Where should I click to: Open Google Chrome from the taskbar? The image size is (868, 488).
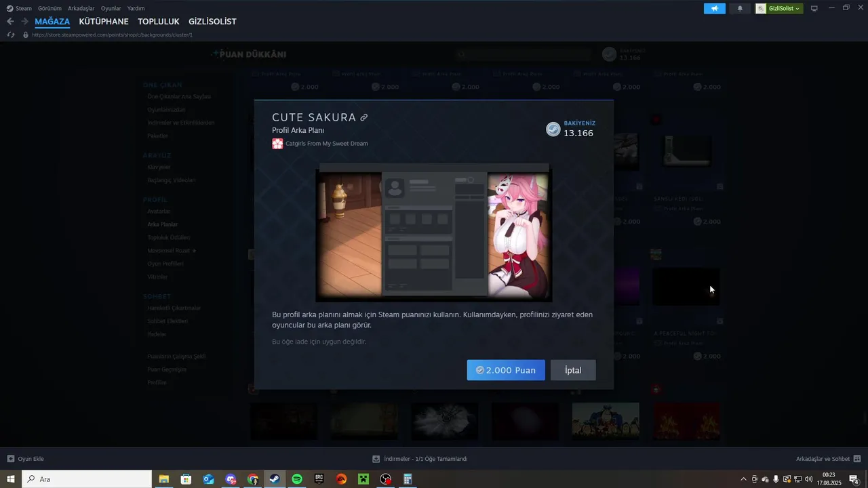(253, 479)
